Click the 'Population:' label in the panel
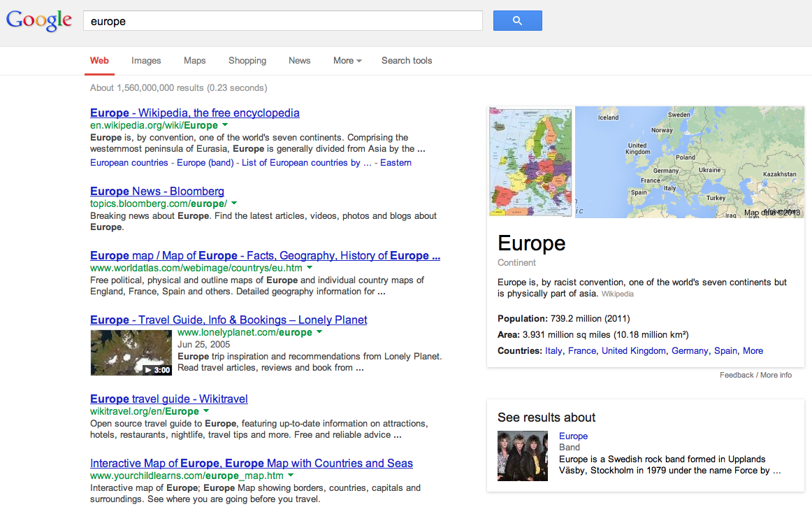 [523, 319]
